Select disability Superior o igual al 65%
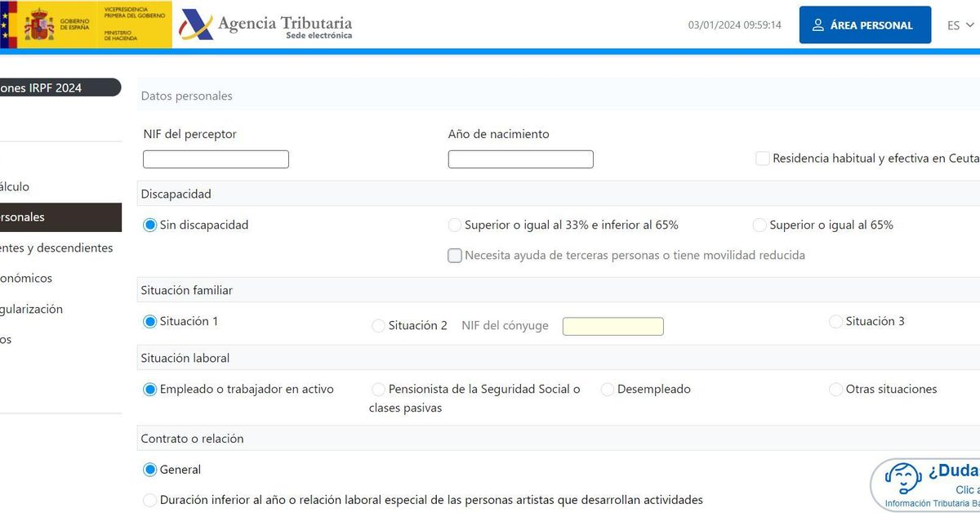The height and width of the screenshot is (513, 980). (x=759, y=224)
